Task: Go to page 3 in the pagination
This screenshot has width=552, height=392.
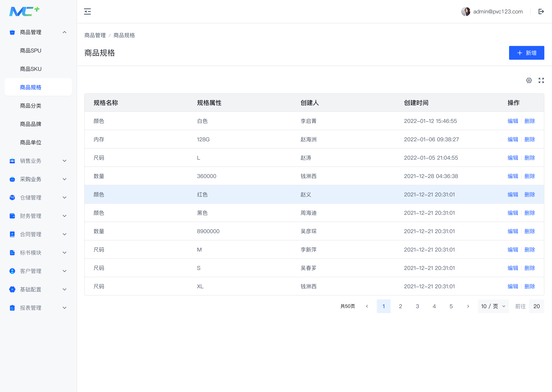Action: [417, 306]
